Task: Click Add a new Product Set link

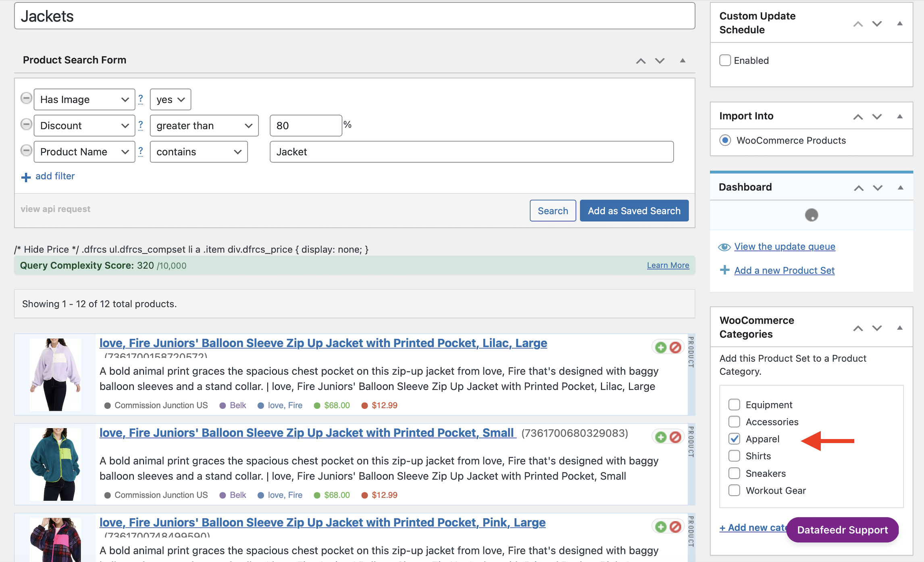Action: pos(784,270)
